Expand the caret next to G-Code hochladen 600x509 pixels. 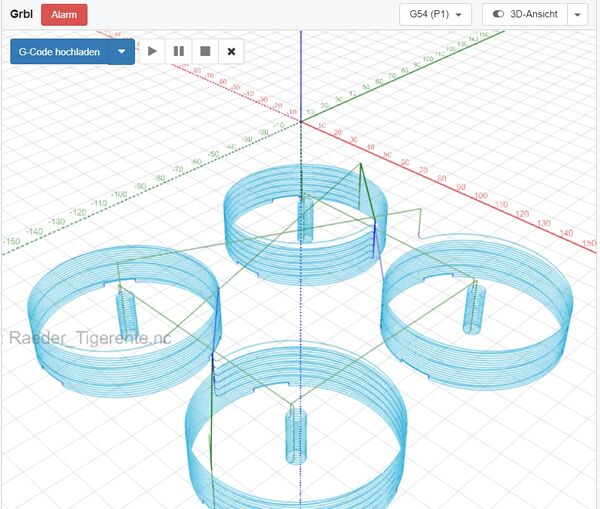121,51
